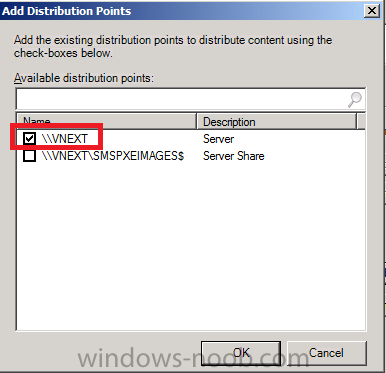The width and height of the screenshot is (386, 373).
Task: Click the 'Server Share' description cell
Action: (234, 156)
